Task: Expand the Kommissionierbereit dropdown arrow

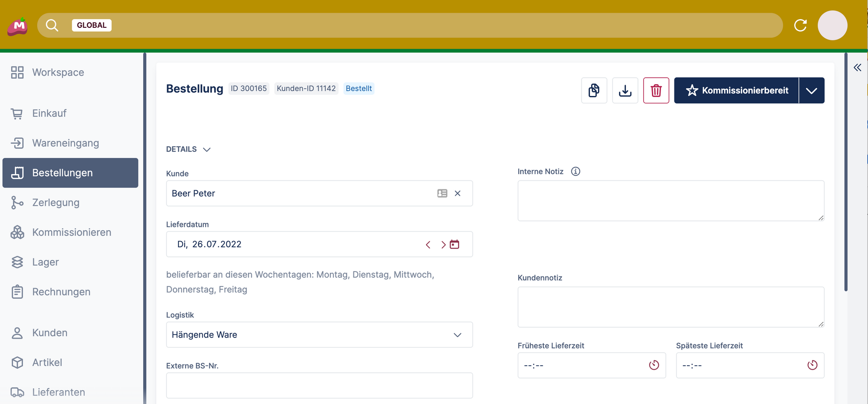Action: [x=811, y=91]
